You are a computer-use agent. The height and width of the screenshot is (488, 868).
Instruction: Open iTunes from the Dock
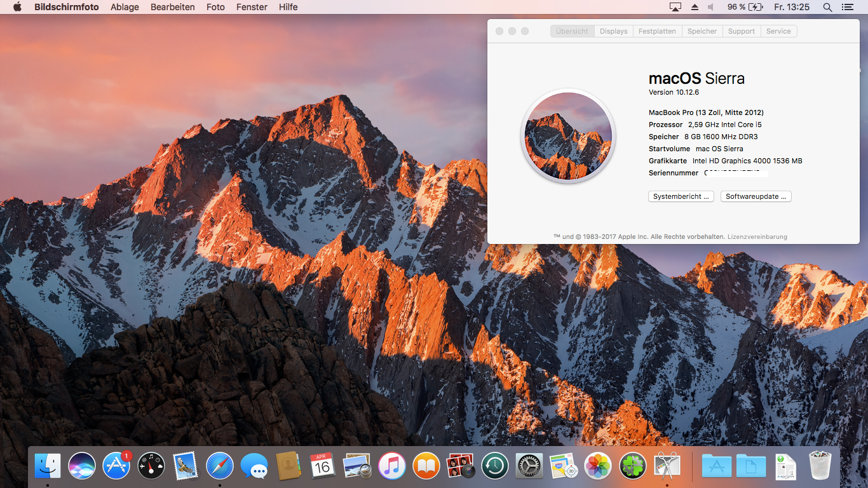click(391, 466)
